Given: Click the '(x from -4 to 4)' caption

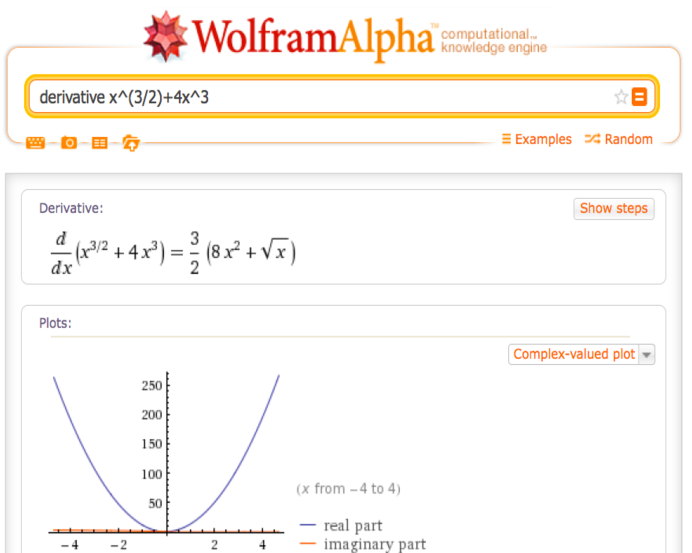Looking at the screenshot, I should pos(348,489).
